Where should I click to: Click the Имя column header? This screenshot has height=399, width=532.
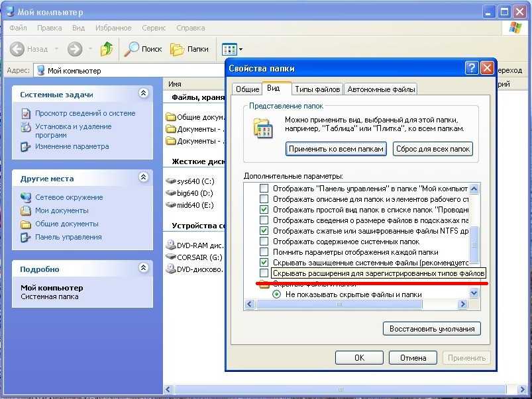pyautogui.click(x=175, y=84)
